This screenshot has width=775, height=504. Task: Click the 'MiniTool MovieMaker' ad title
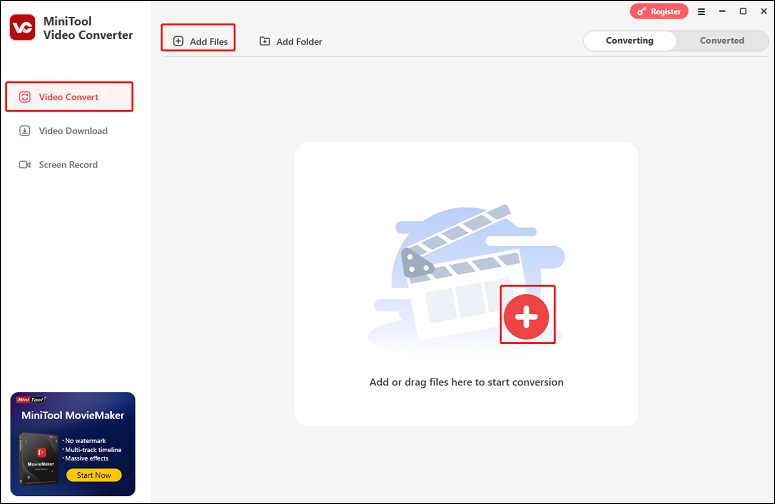[73, 415]
